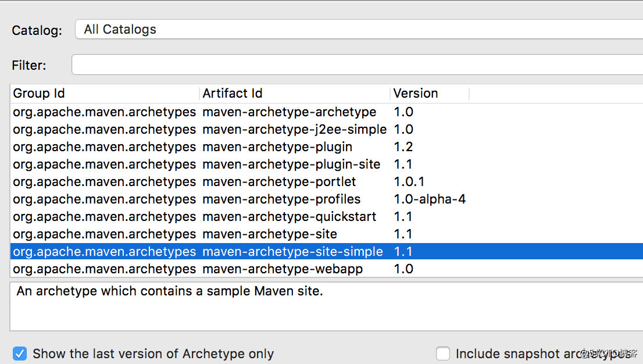The height and width of the screenshot is (364, 643).
Task: Select the maven-archetype-quickstart row
Action: coord(326,217)
